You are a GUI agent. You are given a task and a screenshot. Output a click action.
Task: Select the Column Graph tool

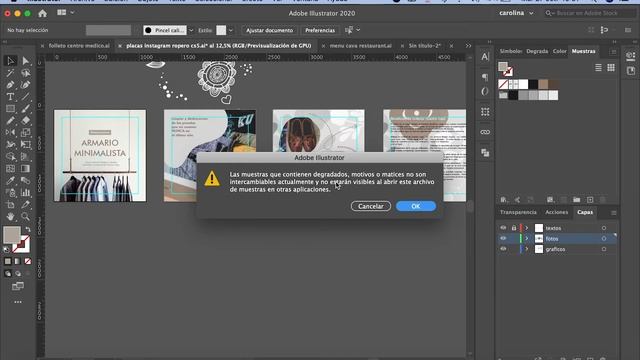pyautogui.click(x=26, y=192)
